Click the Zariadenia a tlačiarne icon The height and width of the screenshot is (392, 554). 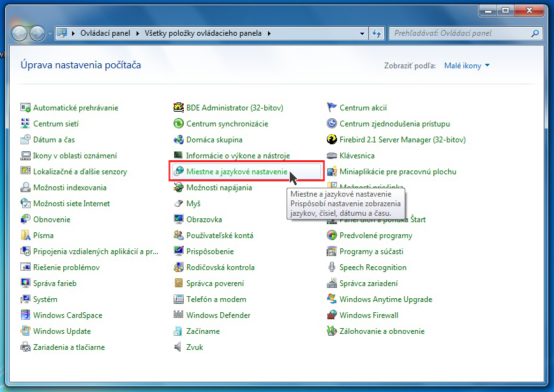26,347
